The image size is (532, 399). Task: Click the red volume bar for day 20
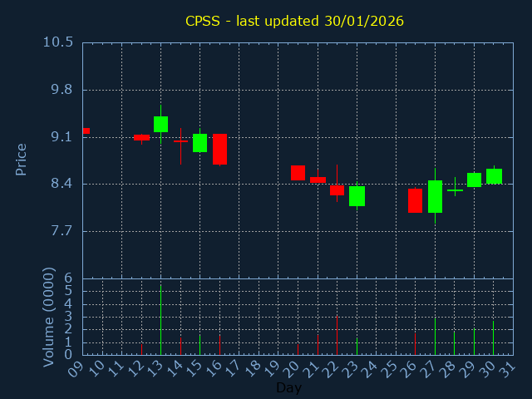(x=298, y=349)
